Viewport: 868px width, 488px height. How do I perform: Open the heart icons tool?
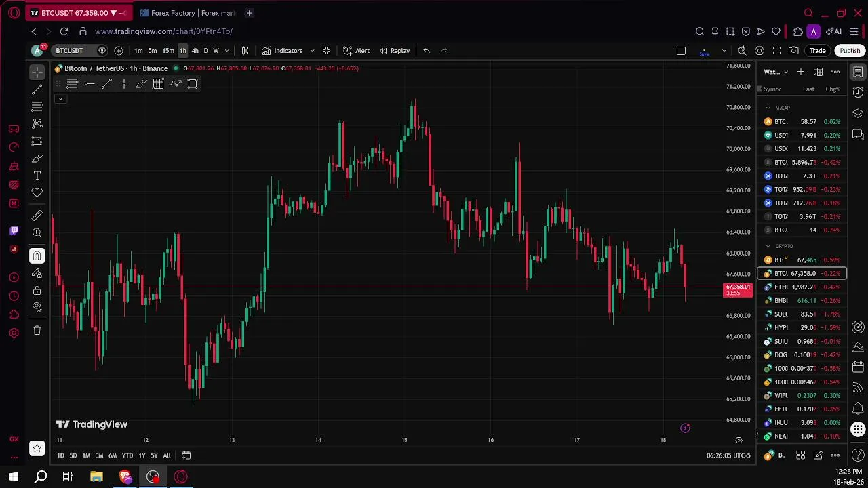click(x=37, y=192)
